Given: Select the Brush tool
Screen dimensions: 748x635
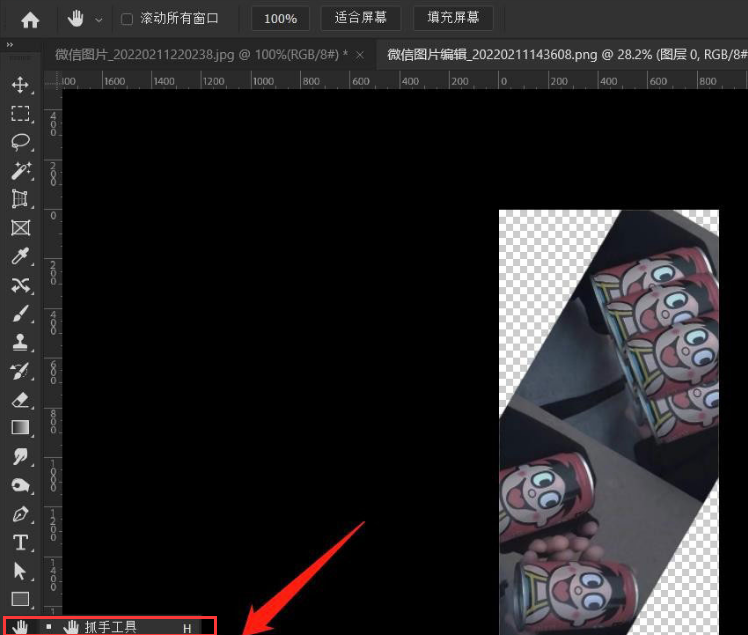Looking at the screenshot, I should tap(20, 313).
